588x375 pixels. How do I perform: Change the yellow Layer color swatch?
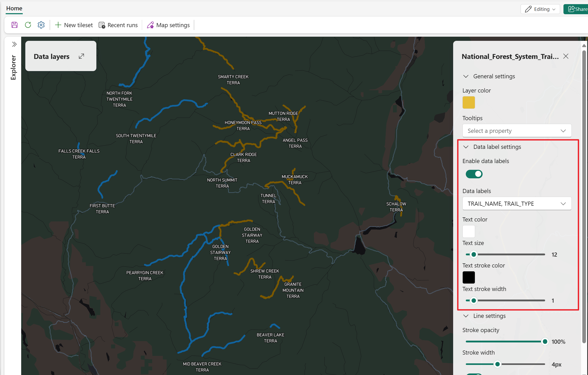point(469,102)
